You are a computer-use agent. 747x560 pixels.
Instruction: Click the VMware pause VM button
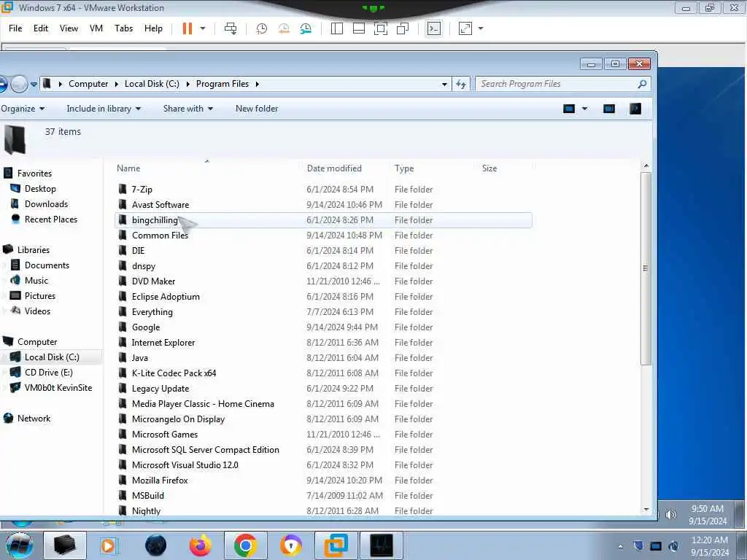click(187, 28)
